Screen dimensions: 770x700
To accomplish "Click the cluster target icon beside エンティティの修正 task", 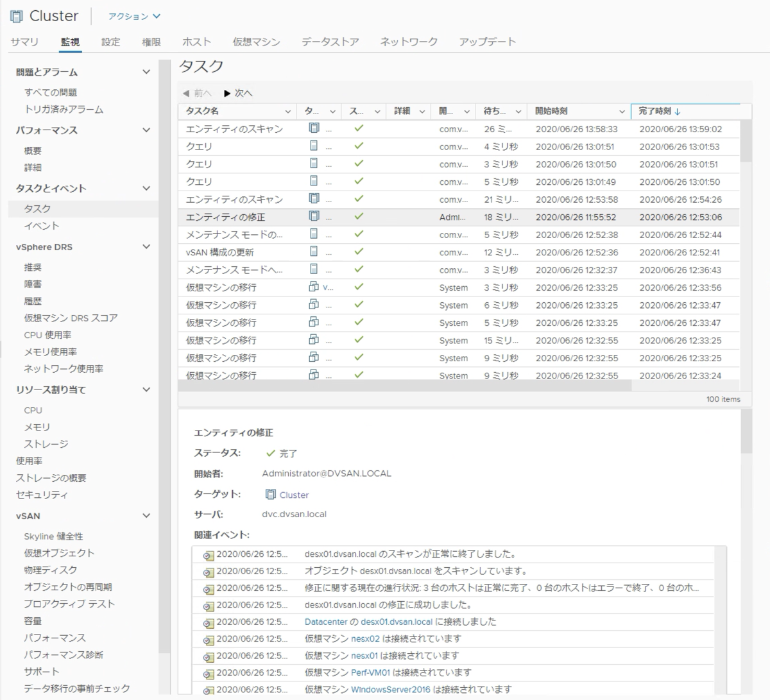I will coord(314,216).
